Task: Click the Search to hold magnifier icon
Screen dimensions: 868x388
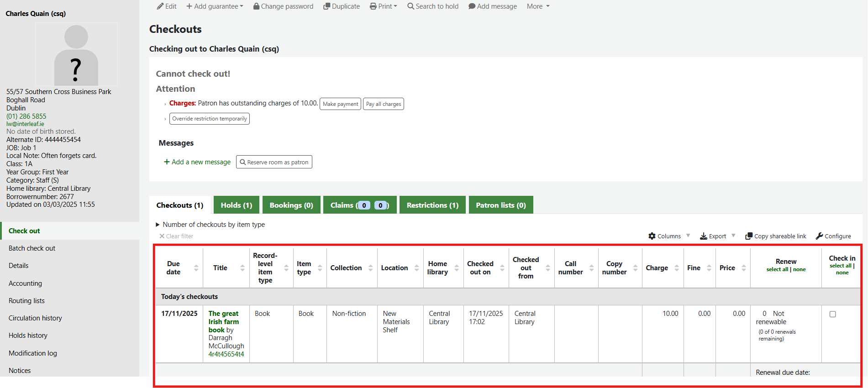Action: pyautogui.click(x=410, y=6)
